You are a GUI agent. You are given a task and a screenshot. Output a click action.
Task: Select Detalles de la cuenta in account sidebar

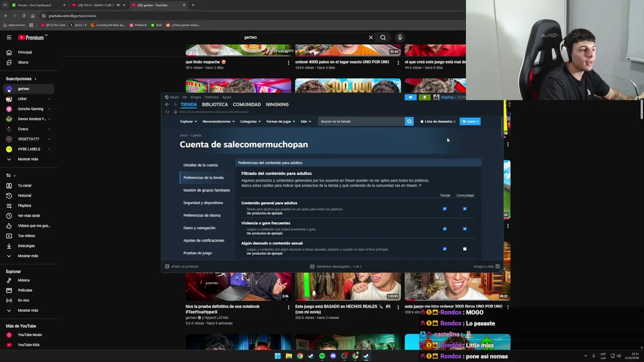pos(200,165)
